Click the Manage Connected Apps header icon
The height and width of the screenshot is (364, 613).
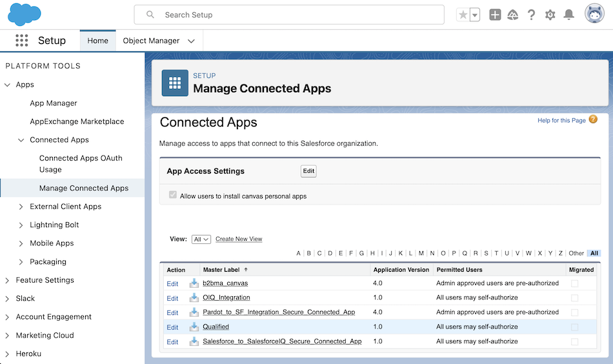point(175,83)
